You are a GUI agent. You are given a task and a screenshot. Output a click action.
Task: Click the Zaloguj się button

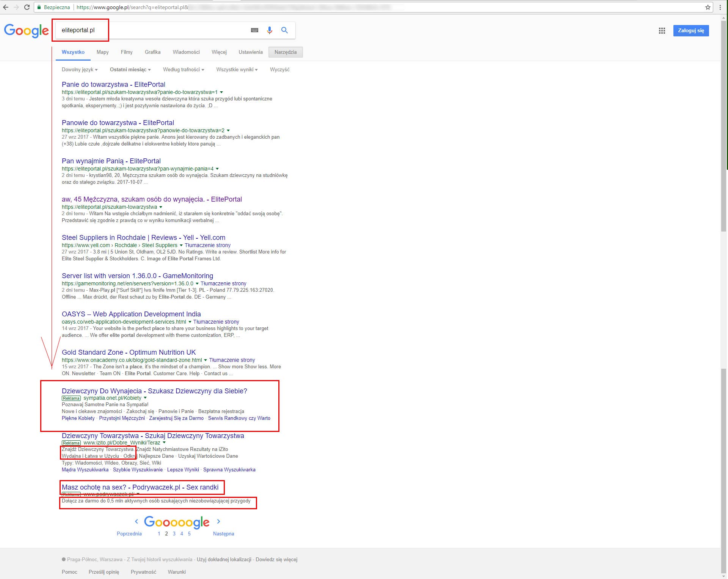click(691, 31)
